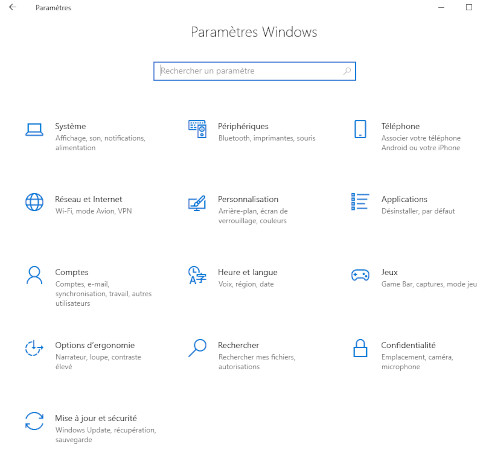
Task: Open the Mise à jour et sécurité sync icon
Action: point(34,421)
